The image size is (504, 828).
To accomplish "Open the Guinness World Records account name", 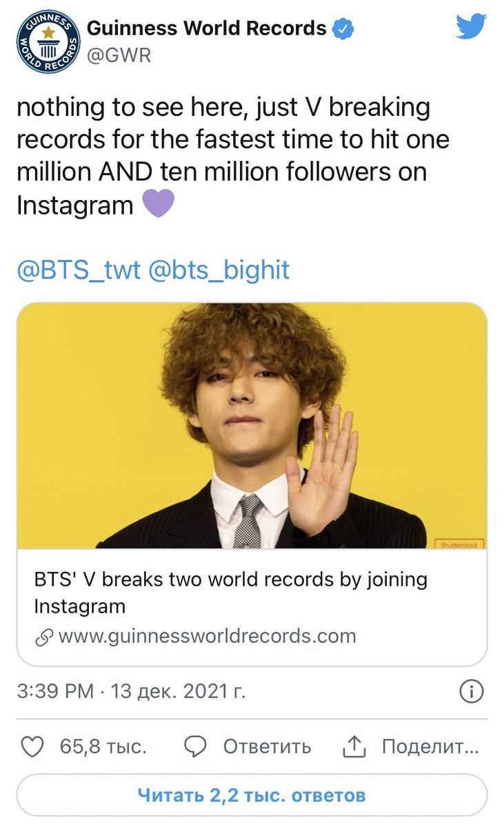I will pos(206,28).
